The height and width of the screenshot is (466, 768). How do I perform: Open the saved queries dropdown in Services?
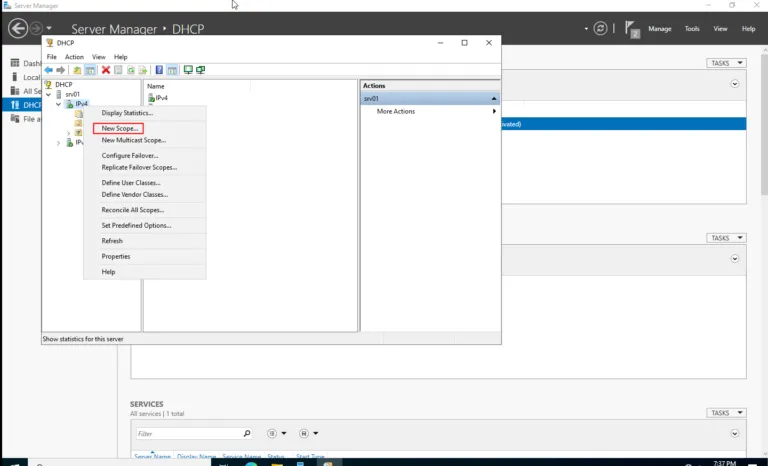coord(309,433)
